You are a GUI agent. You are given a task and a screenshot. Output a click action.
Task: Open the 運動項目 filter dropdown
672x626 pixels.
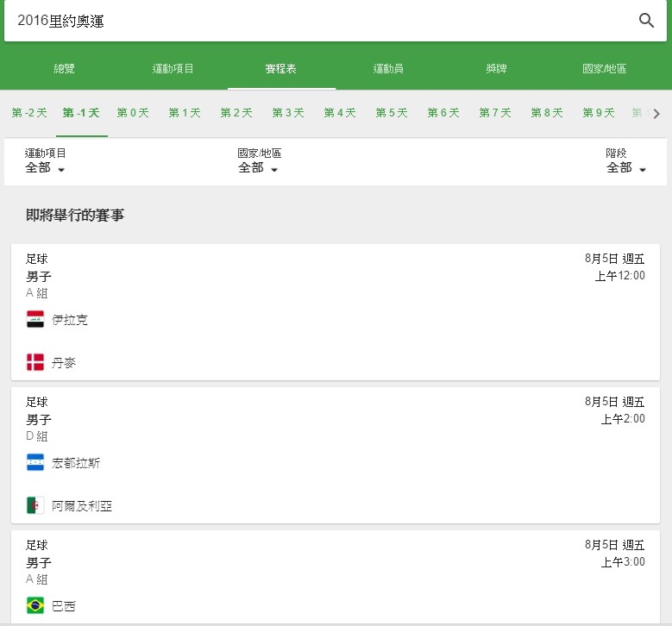46,168
